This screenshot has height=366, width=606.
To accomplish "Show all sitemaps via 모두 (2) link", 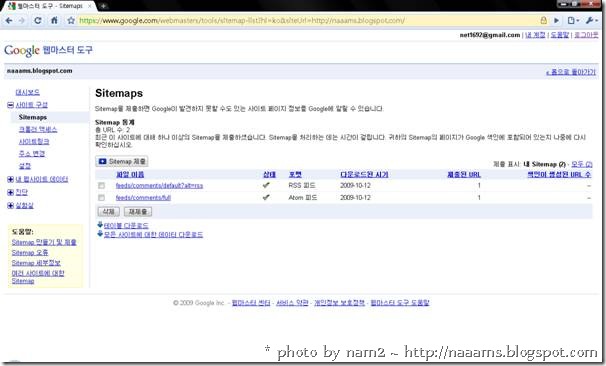I will [x=582, y=164].
